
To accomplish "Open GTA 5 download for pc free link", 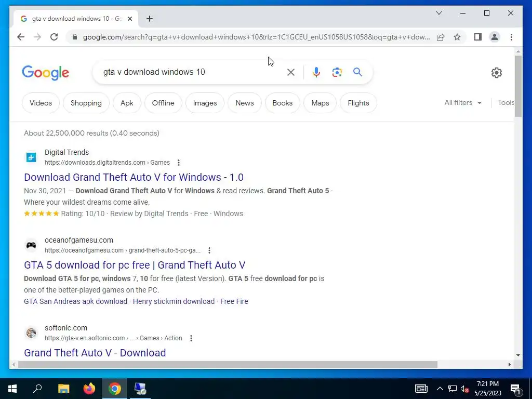I will tap(135, 264).
